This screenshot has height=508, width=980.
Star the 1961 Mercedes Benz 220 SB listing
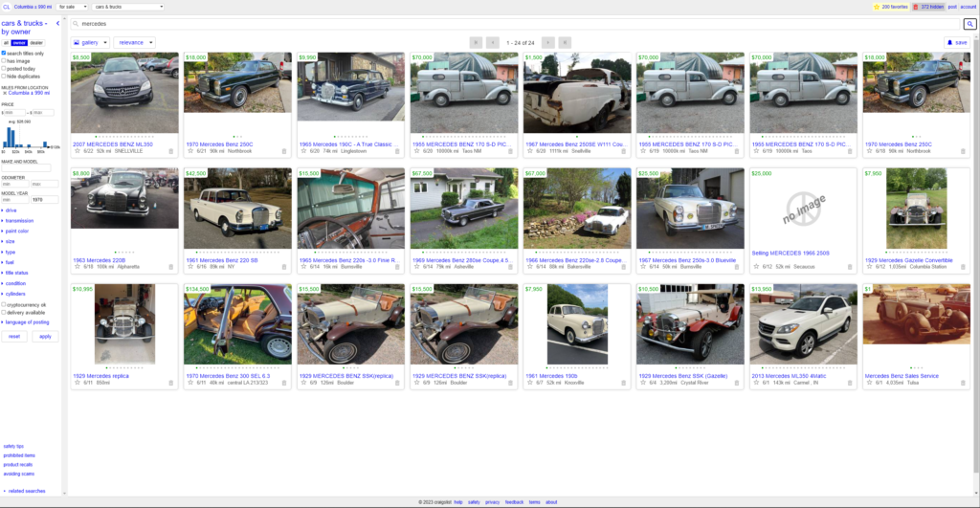tap(190, 267)
